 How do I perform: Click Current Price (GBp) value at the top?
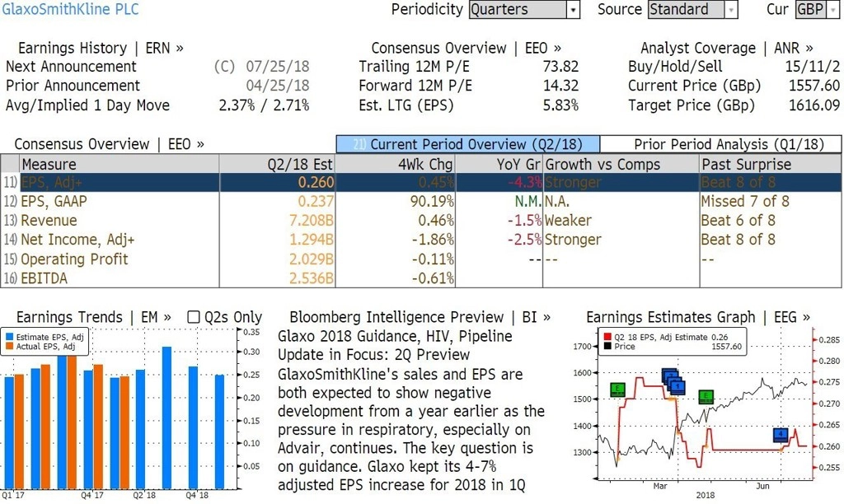(814, 86)
